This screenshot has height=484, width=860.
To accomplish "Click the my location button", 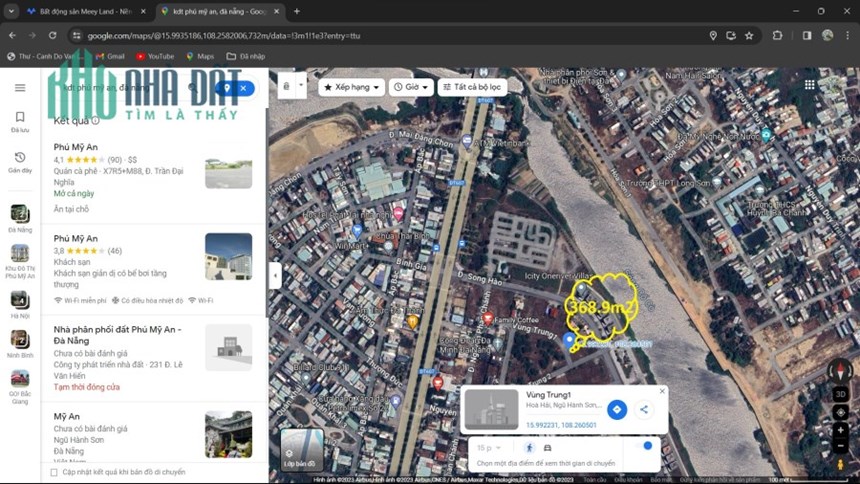I will [x=840, y=412].
